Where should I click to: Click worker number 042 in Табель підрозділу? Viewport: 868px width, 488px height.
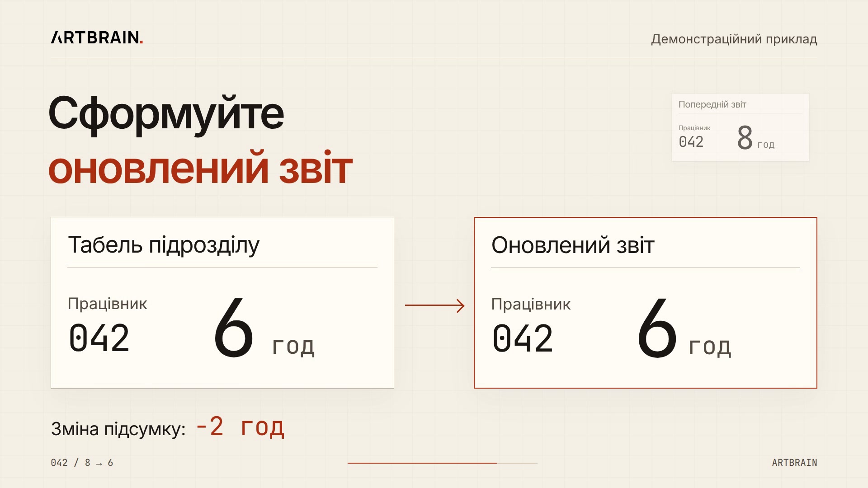[x=99, y=338]
